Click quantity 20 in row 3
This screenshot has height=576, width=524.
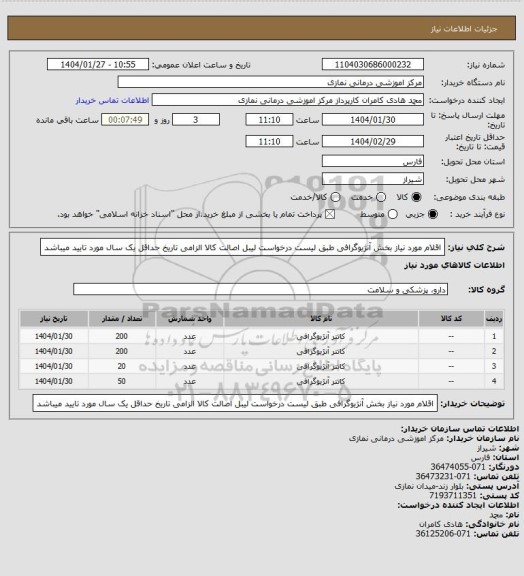pos(122,367)
